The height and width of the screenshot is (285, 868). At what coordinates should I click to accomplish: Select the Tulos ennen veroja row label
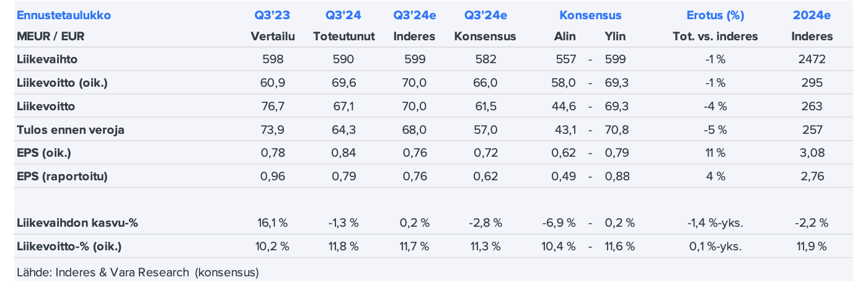(x=70, y=129)
